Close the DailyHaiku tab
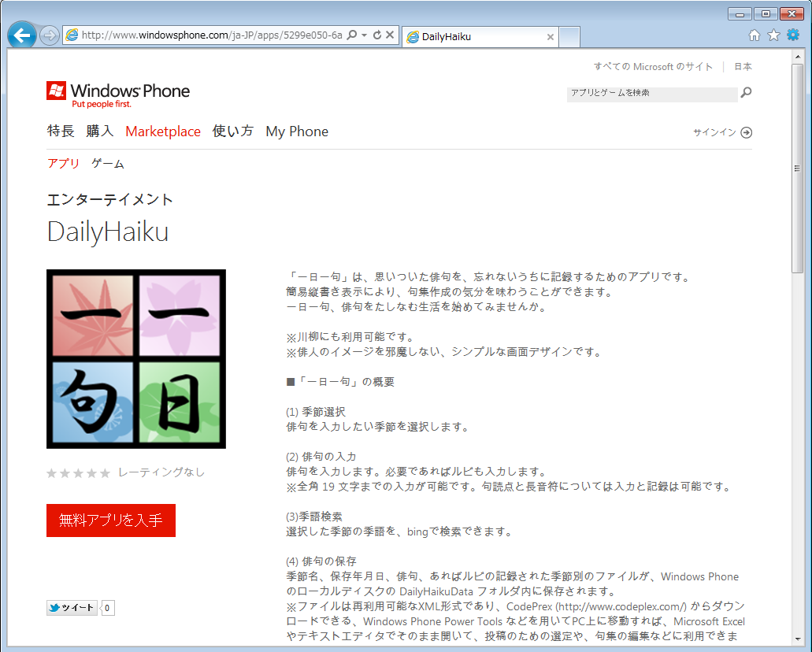812x652 pixels. tap(551, 37)
